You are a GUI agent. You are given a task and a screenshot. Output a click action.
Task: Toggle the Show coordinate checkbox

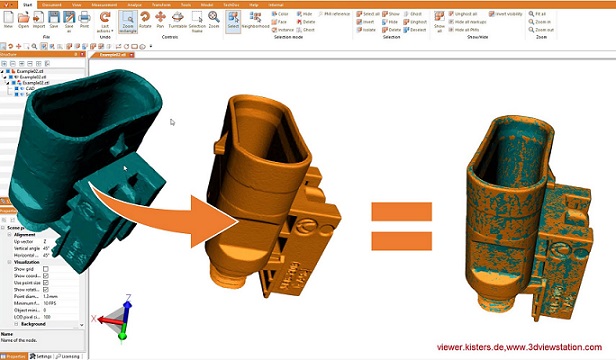tap(46, 276)
